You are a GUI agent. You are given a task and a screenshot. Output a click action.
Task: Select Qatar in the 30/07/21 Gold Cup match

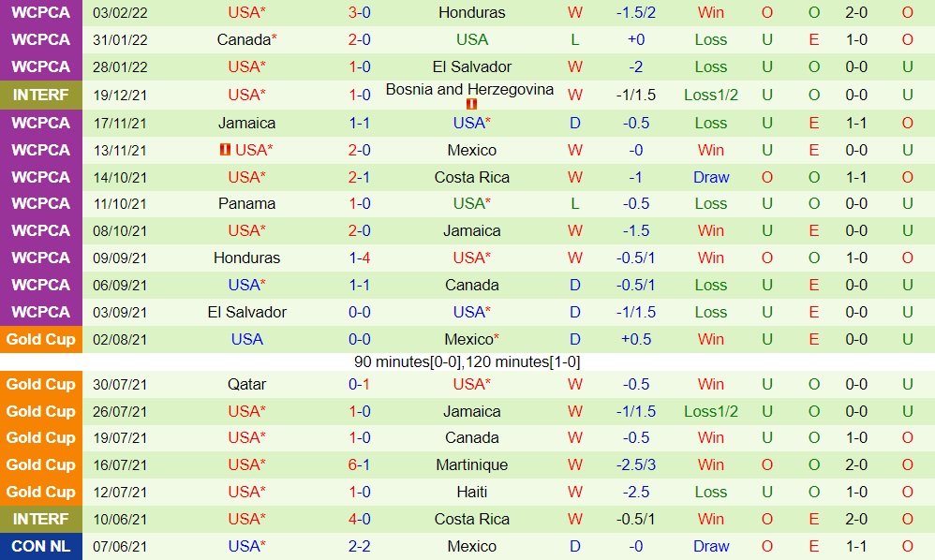[x=246, y=385]
